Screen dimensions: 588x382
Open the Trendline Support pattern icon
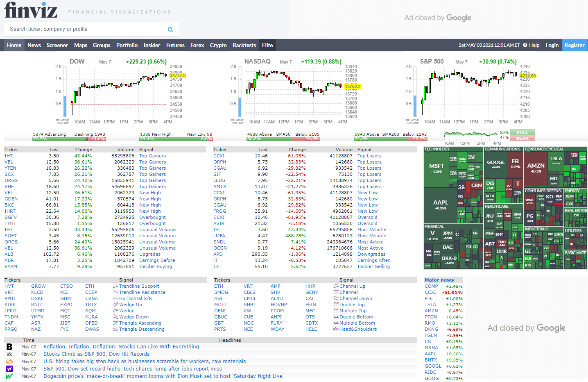coord(115,286)
